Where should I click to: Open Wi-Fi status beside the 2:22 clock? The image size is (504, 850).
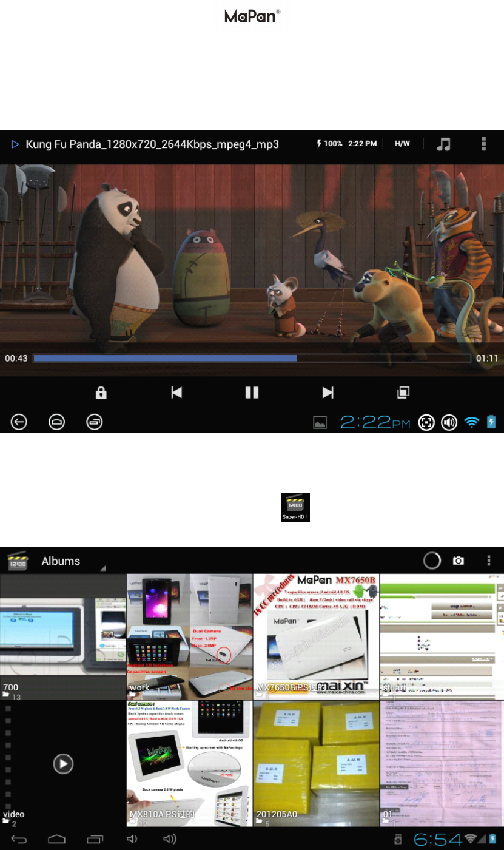point(471,422)
